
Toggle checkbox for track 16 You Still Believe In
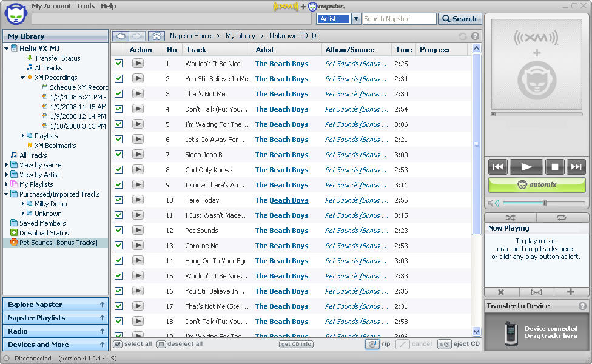(x=118, y=291)
